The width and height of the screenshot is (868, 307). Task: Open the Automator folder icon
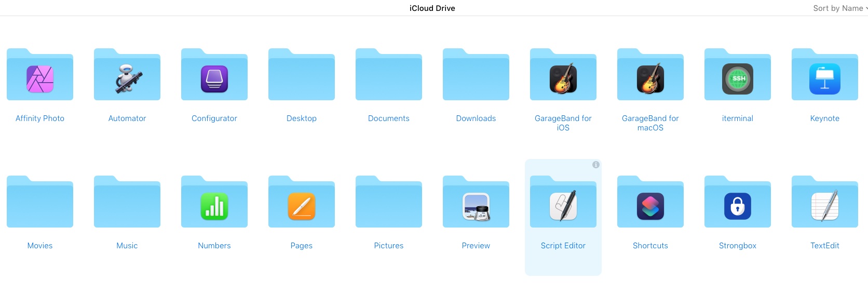point(127,74)
